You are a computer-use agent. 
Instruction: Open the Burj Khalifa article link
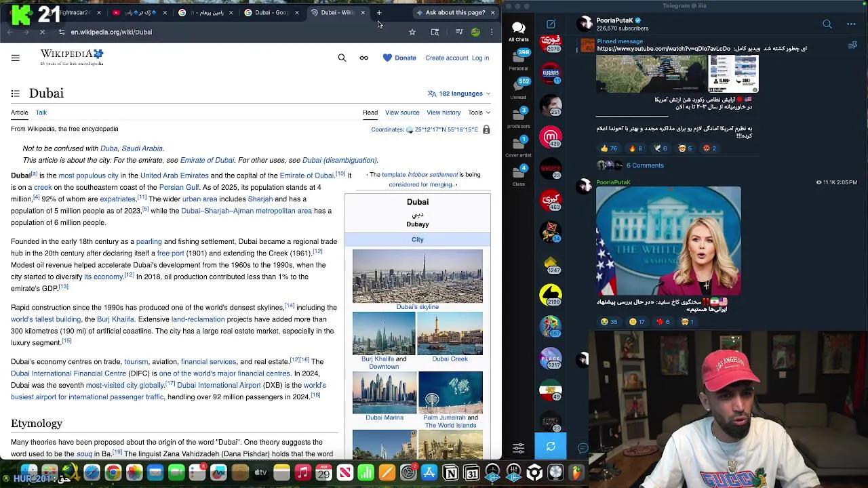pos(116,319)
